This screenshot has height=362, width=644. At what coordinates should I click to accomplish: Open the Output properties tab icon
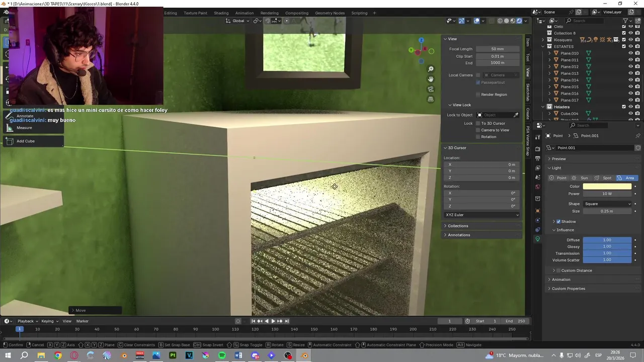coord(537,158)
